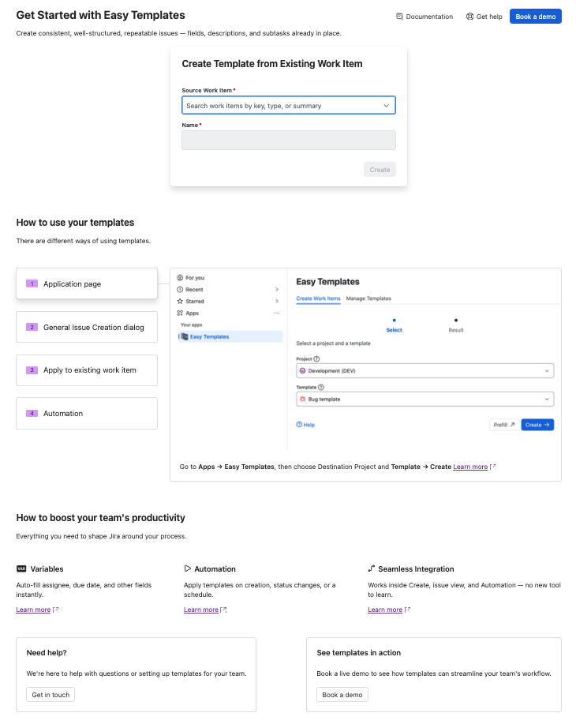Click the 'Need help?' heading text
The image size is (576, 728).
point(47,653)
